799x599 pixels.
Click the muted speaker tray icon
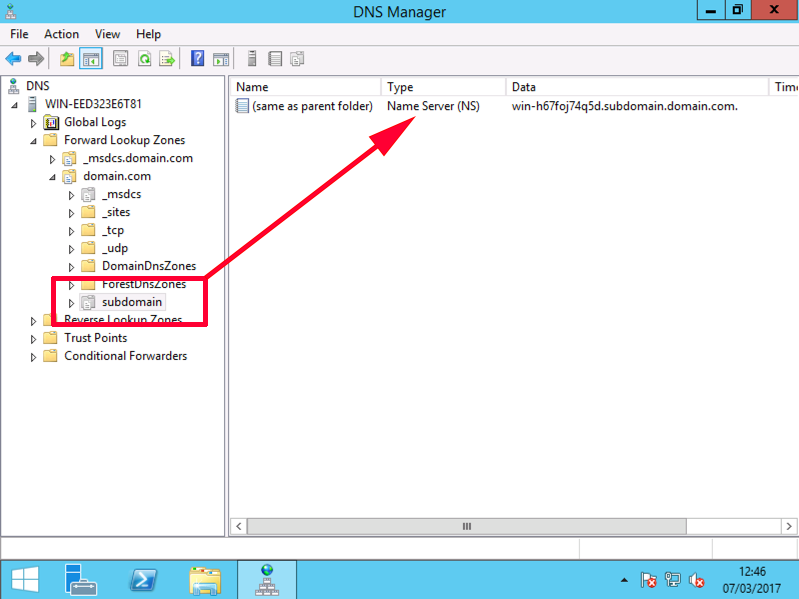[x=696, y=580]
